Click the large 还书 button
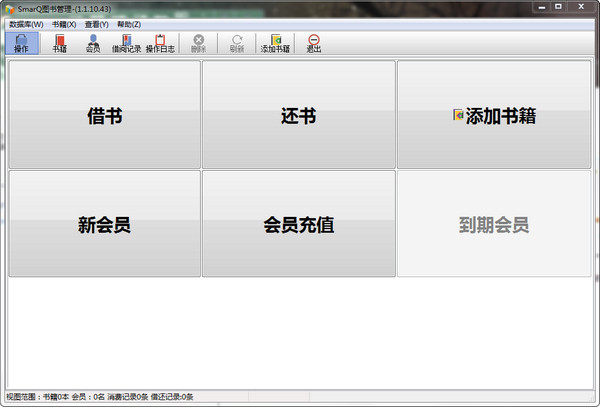The height and width of the screenshot is (407, 600). click(x=299, y=114)
